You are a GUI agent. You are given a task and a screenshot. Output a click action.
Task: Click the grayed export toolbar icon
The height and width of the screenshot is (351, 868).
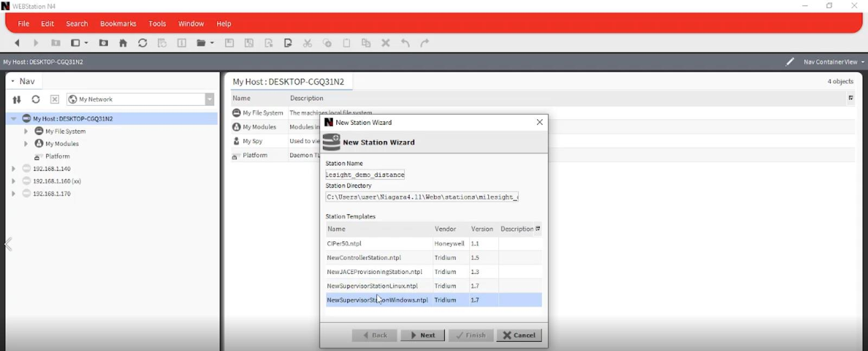click(x=269, y=43)
